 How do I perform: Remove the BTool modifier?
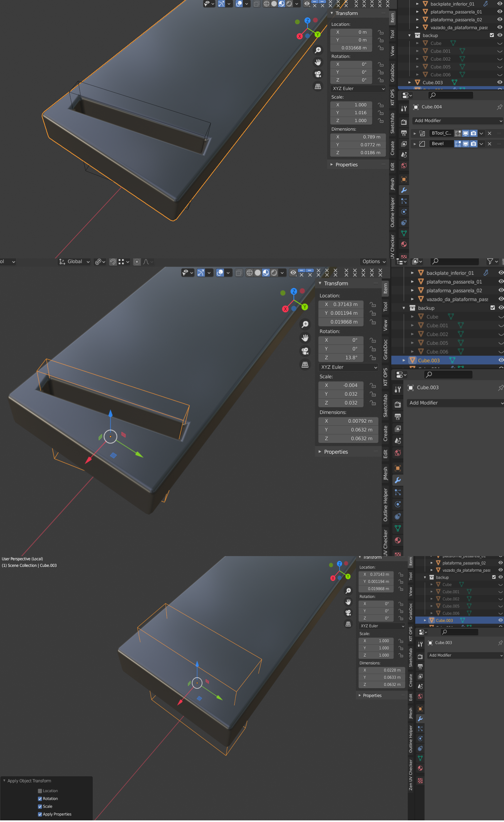tap(489, 133)
